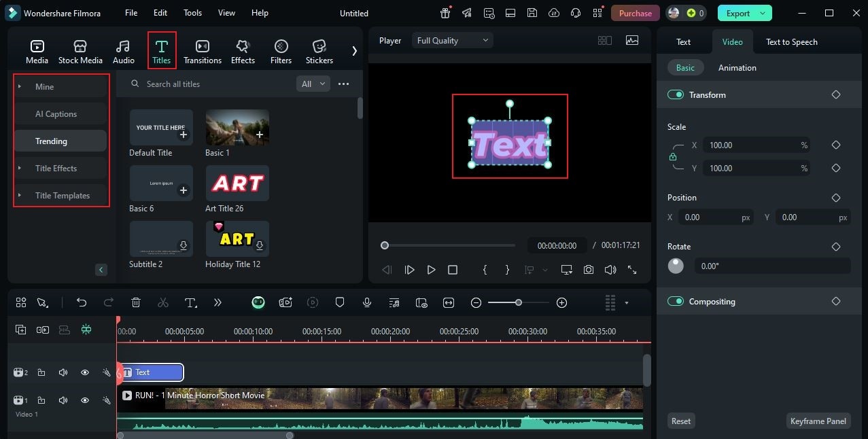
Task: Open the titles panel more options menu
Action: (343, 84)
